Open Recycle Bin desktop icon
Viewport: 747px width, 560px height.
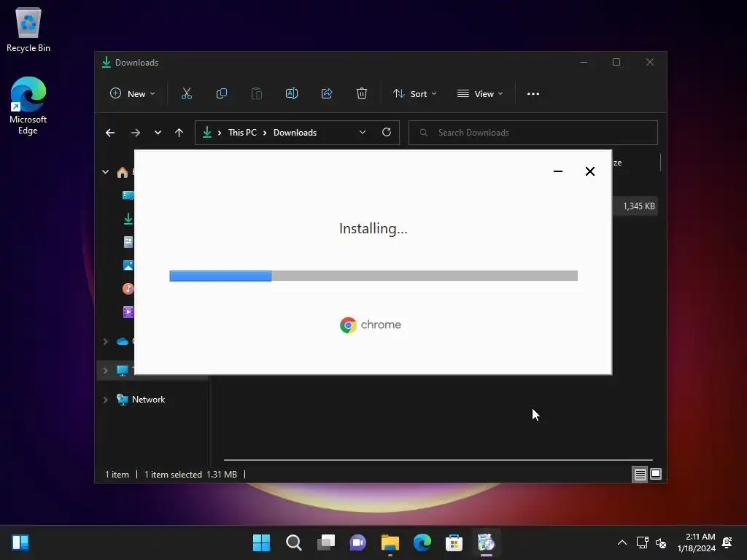point(28,29)
